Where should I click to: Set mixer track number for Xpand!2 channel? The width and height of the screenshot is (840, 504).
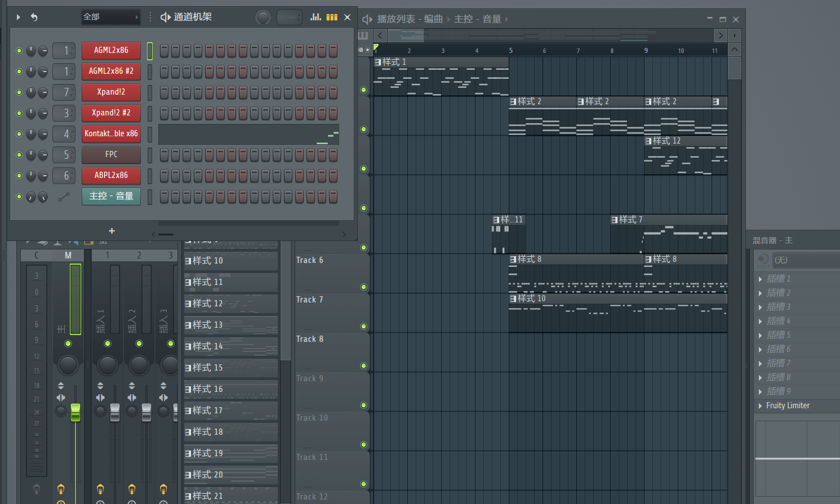click(x=64, y=92)
